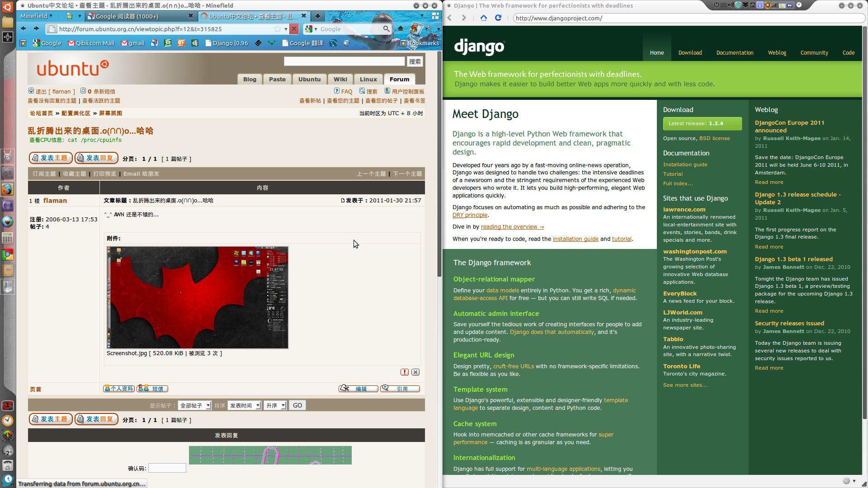Open the Community menu on Django site

click(x=814, y=53)
